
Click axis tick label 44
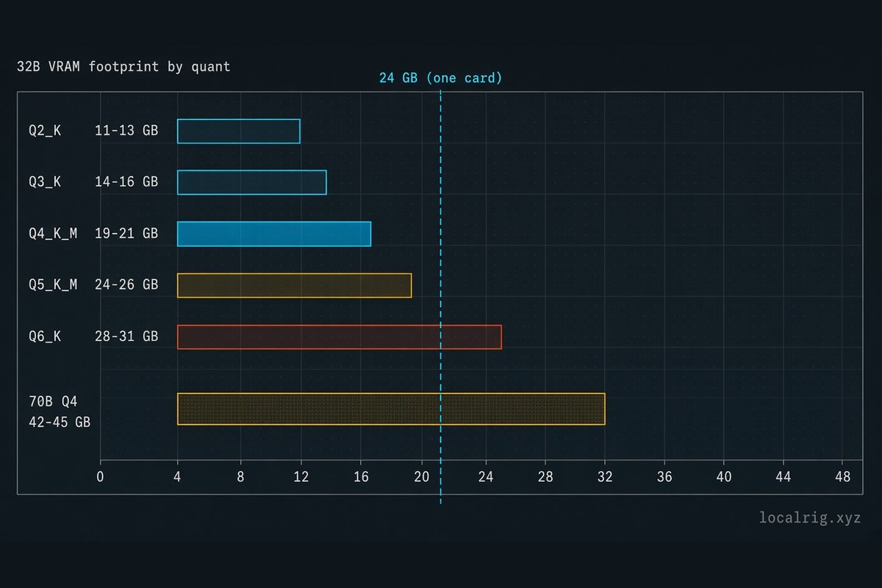tap(784, 477)
